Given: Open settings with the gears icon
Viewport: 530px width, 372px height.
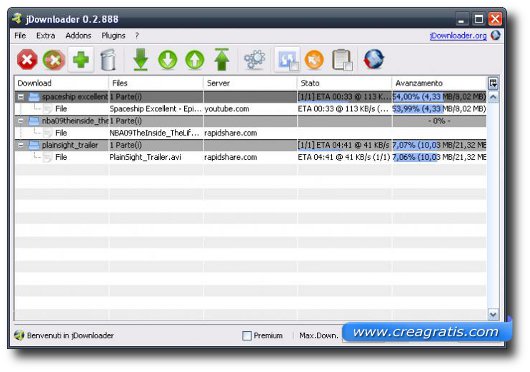Looking at the screenshot, I should click(255, 60).
